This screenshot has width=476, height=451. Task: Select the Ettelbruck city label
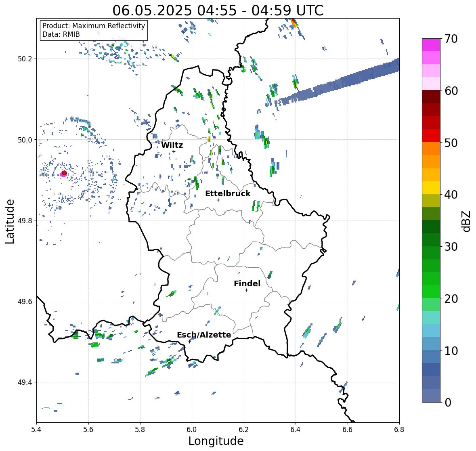pos(228,193)
